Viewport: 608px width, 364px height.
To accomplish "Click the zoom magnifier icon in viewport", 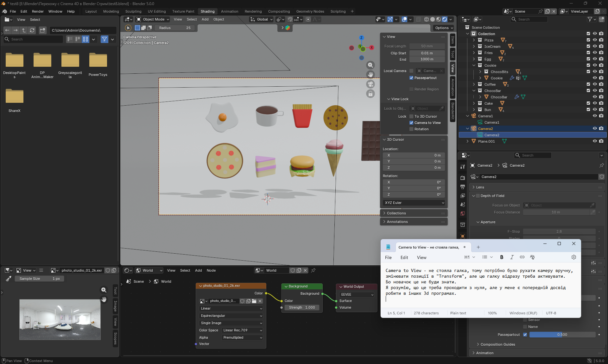I will point(370,65).
